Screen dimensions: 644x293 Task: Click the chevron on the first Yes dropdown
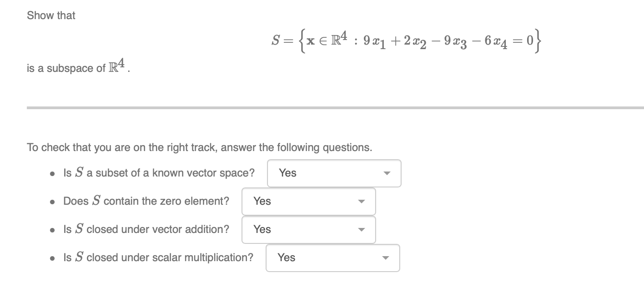(x=386, y=173)
